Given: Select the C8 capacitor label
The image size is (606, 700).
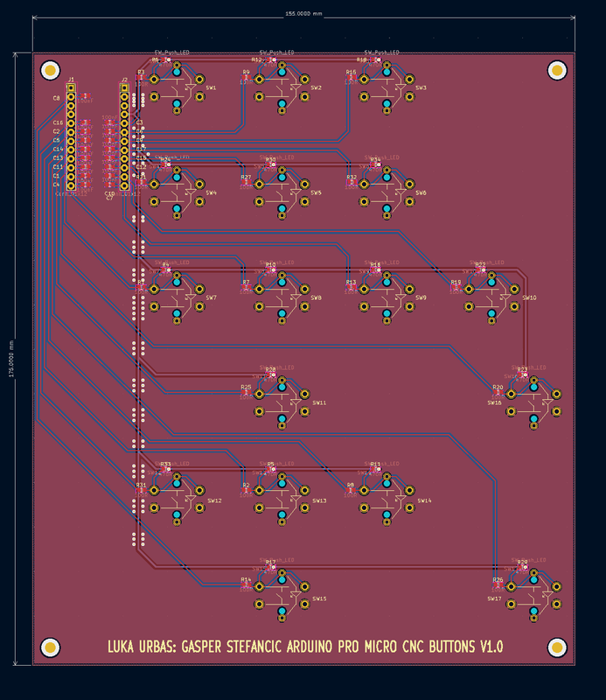Looking at the screenshot, I should 56,98.
